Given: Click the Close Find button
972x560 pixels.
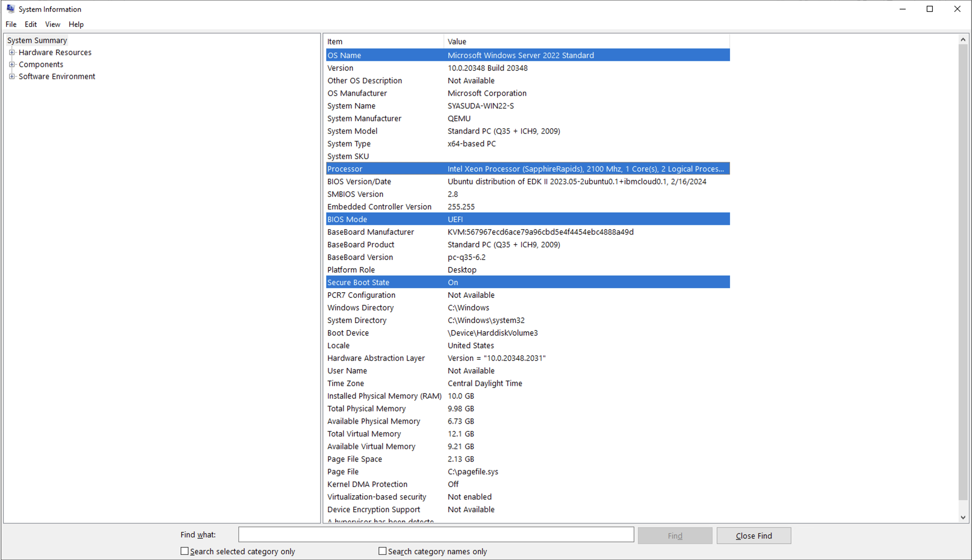Looking at the screenshot, I should pos(754,535).
